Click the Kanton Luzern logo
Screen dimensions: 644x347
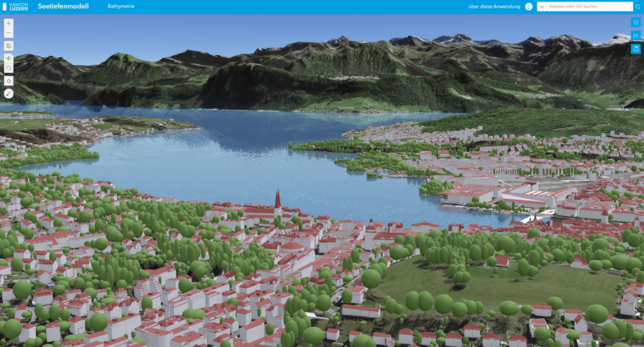point(15,7)
